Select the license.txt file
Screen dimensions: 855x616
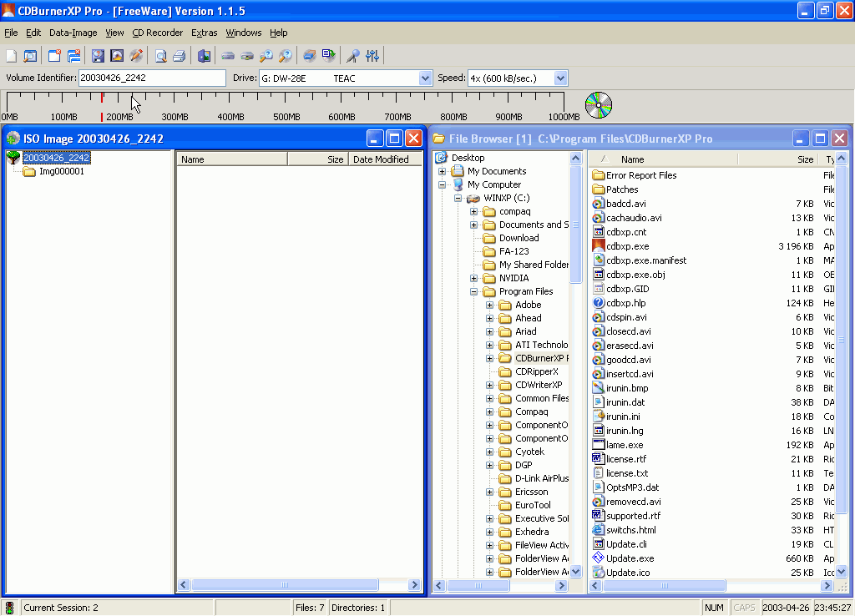tap(620, 473)
